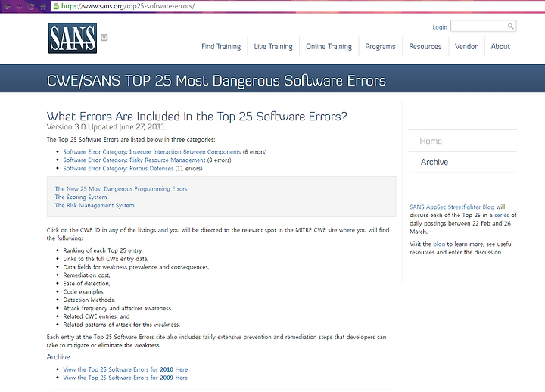Click the browser back arrow

7,6
